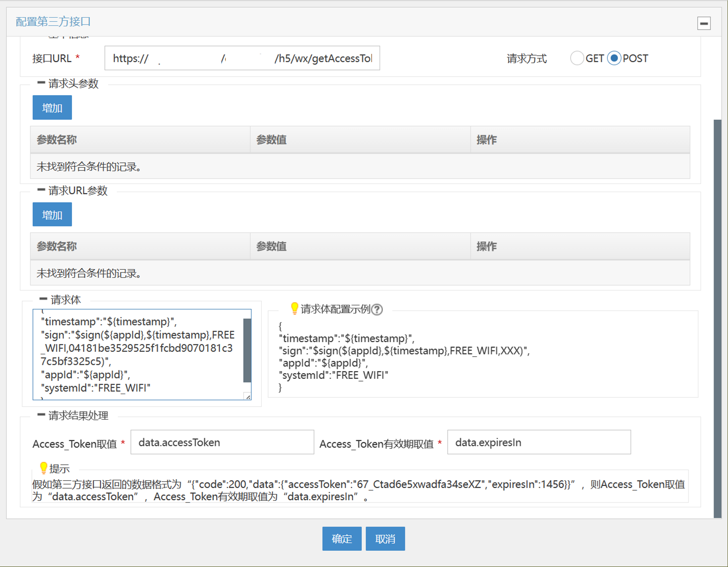Click the 接口URL input field
This screenshot has height=567, width=728.
point(242,58)
